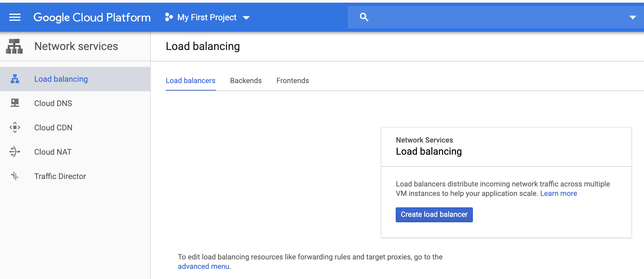Screen dimensions: 644x279
Task: Open the advanced menu link
Action: pyautogui.click(x=204, y=267)
